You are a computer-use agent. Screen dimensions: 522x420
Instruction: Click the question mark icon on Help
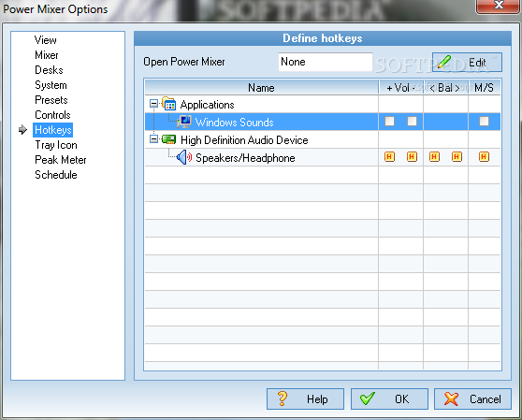[x=282, y=398]
